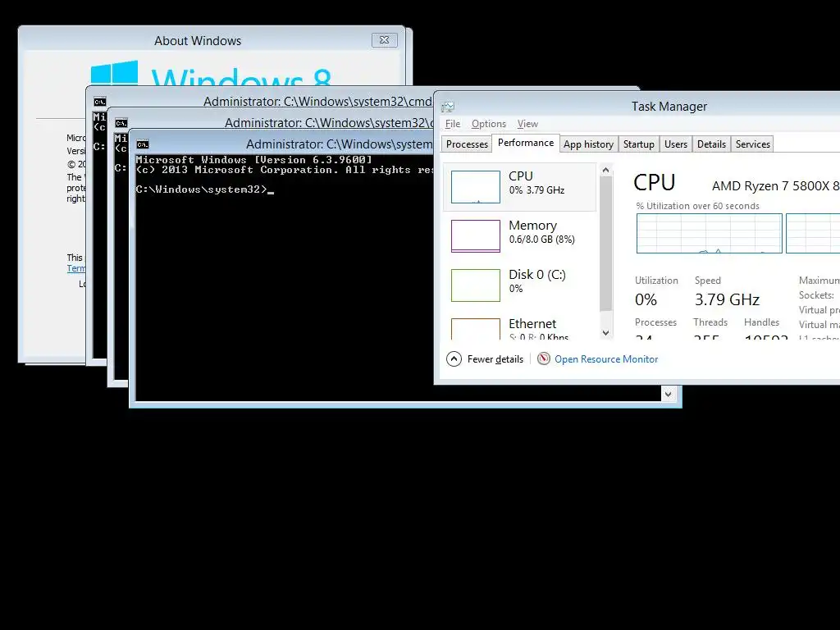Click the '3.79 GHz' speed value
This screenshot has height=630, width=840.
[x=727, y=299]
